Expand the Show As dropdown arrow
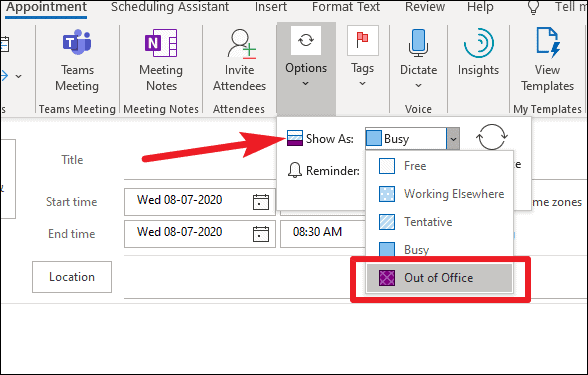This screenshot has height=375, width=588. (453, 139)
